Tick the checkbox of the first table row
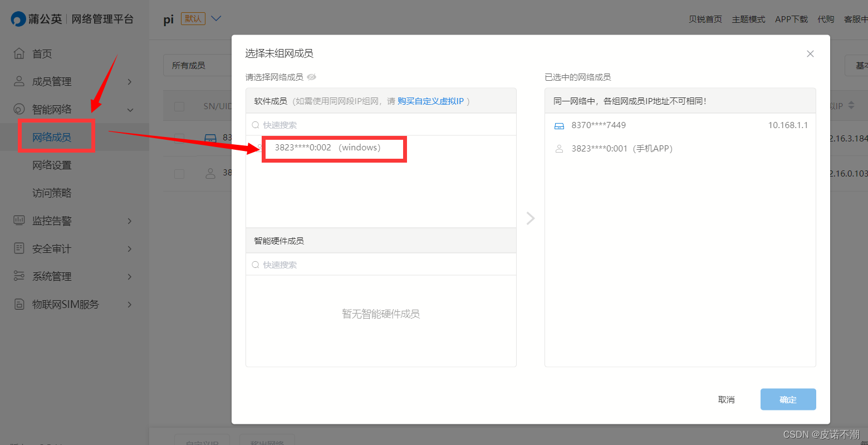The image size is (868, 445). pos(179,138)
